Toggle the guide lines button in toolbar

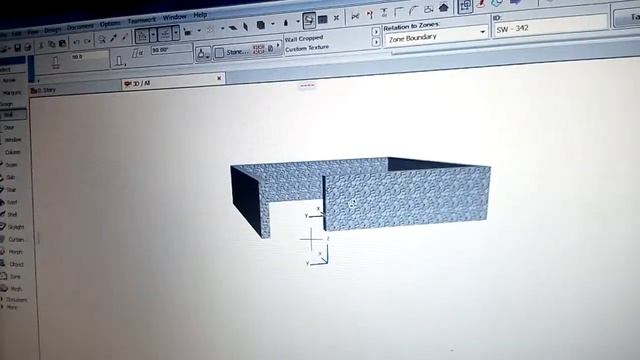tap(142, 36)
